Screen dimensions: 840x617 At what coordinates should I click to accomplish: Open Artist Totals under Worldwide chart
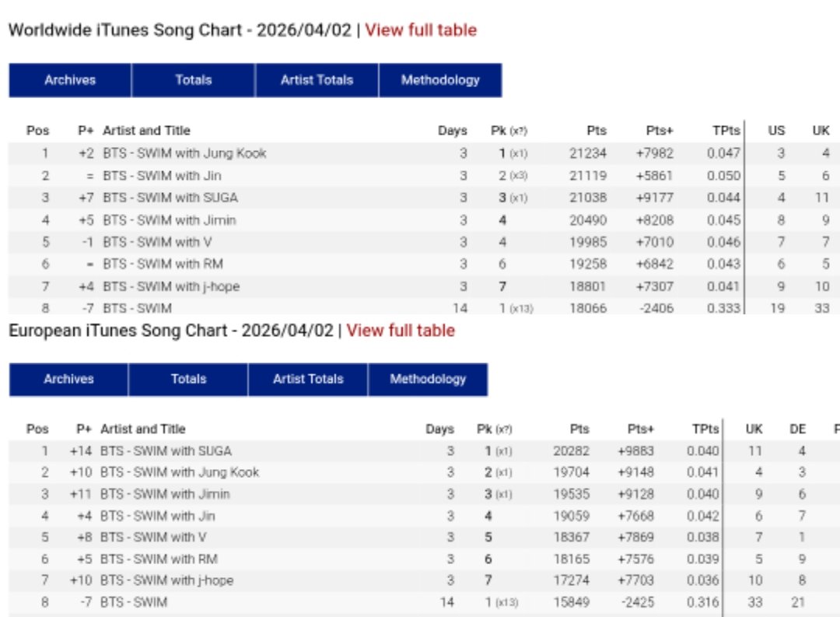click(x=317, y=80)
